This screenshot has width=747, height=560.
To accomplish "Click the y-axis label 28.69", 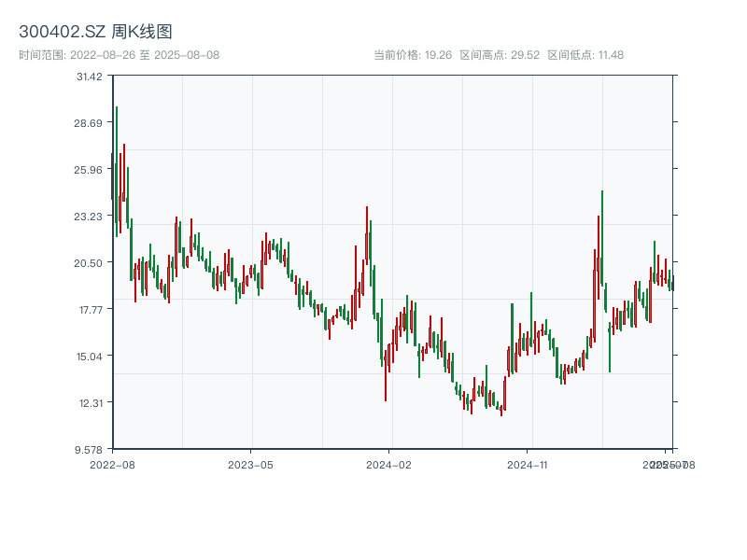I will point(88,123).
